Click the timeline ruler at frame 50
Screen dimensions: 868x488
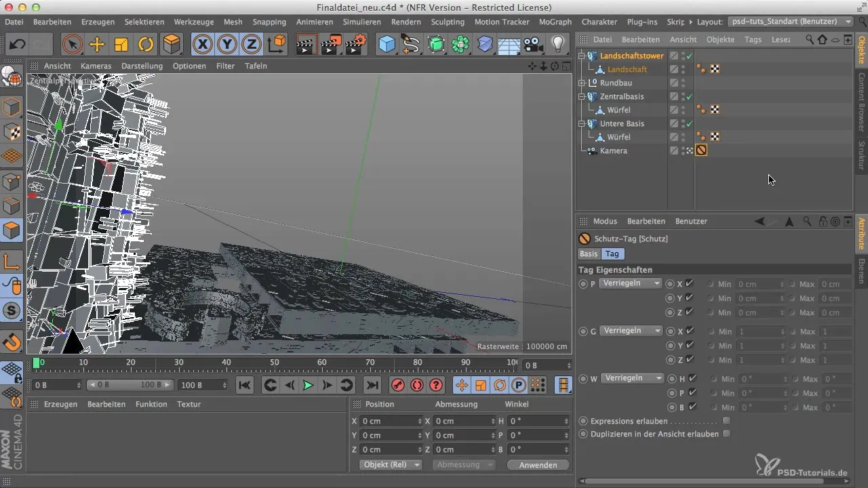[275, 363]
